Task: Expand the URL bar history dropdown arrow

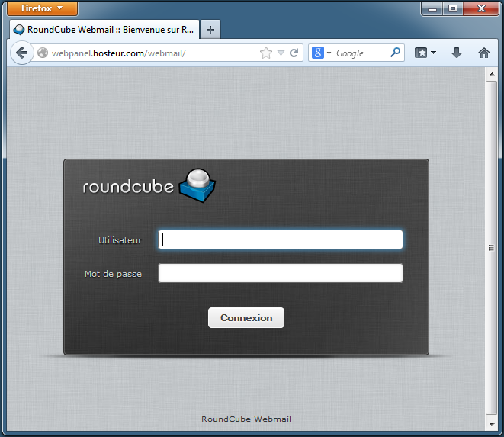Action: 281,53
